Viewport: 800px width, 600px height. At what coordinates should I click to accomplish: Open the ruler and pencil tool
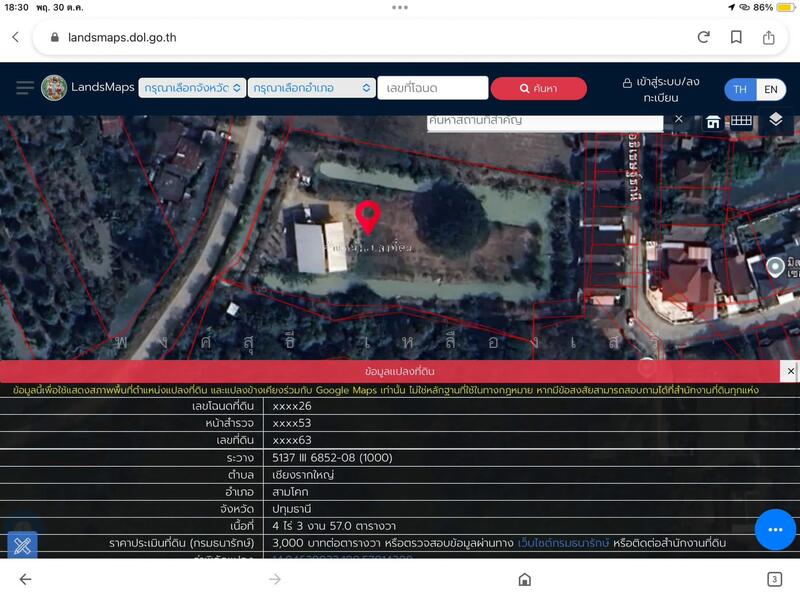pyautogui.click(x=23, y=545)
